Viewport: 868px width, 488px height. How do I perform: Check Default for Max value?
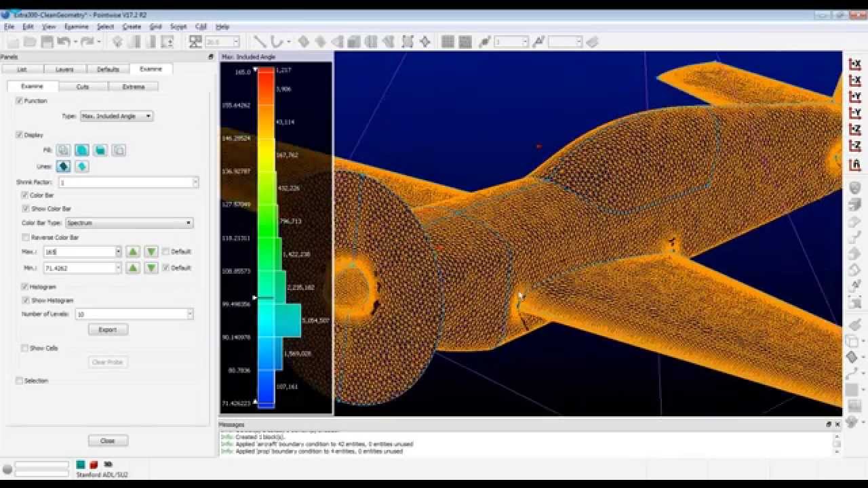(166, 251)
